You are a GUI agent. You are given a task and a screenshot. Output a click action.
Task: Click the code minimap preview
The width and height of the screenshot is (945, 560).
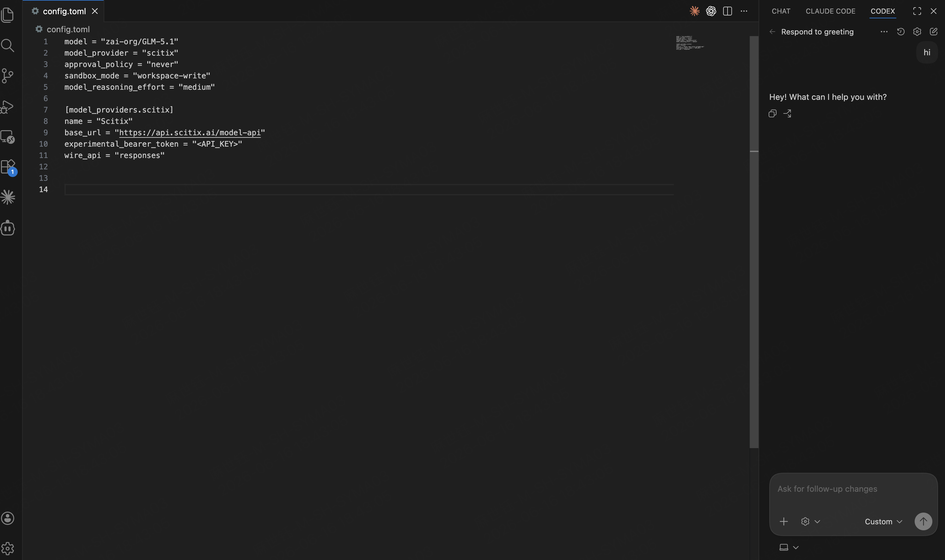point(690,43)
